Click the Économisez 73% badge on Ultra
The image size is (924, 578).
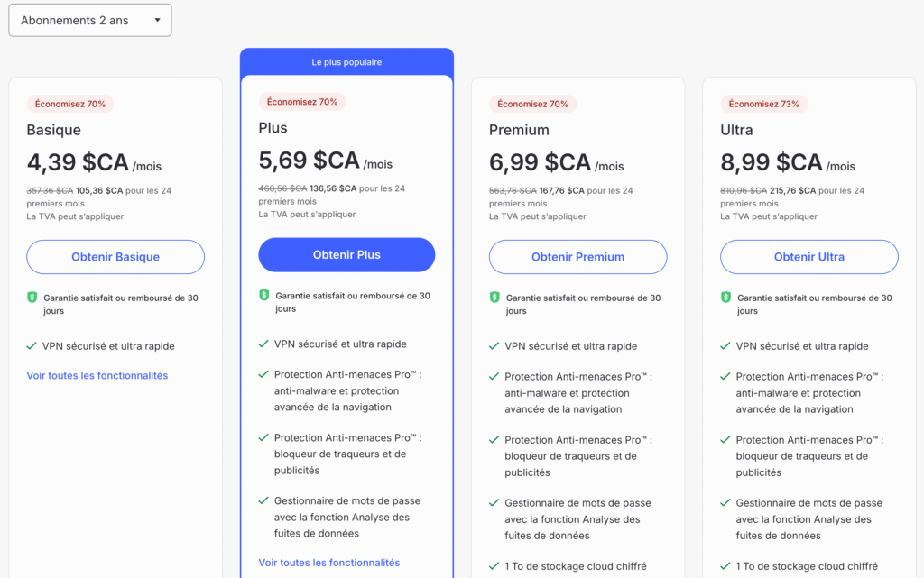[x=763, y=104]
